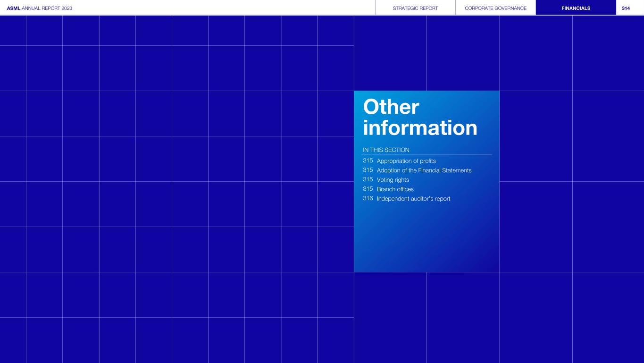Jump to the Branch offices section
The height and width of the screenshot is (363, 644).
pos(395,189)
